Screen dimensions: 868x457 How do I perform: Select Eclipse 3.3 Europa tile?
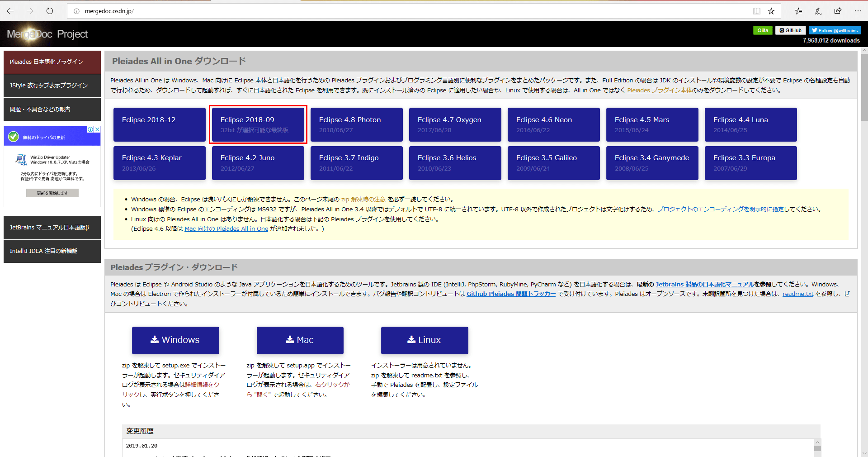[751, 163]
